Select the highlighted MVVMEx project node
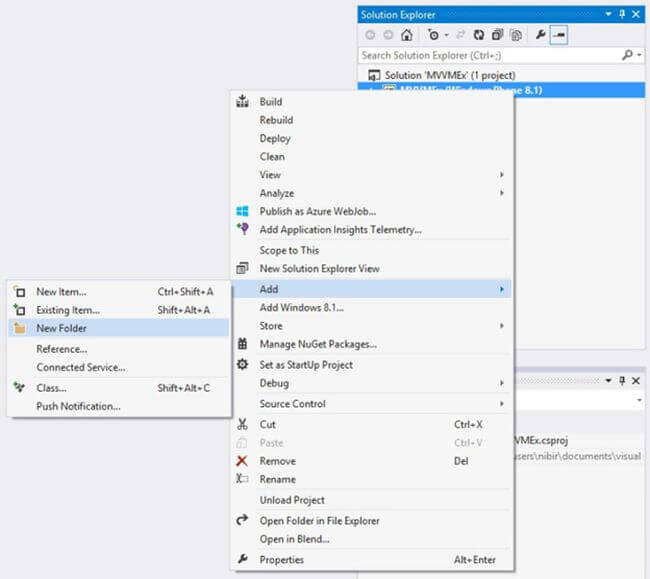Screen dimensions: 650x579 501,90
